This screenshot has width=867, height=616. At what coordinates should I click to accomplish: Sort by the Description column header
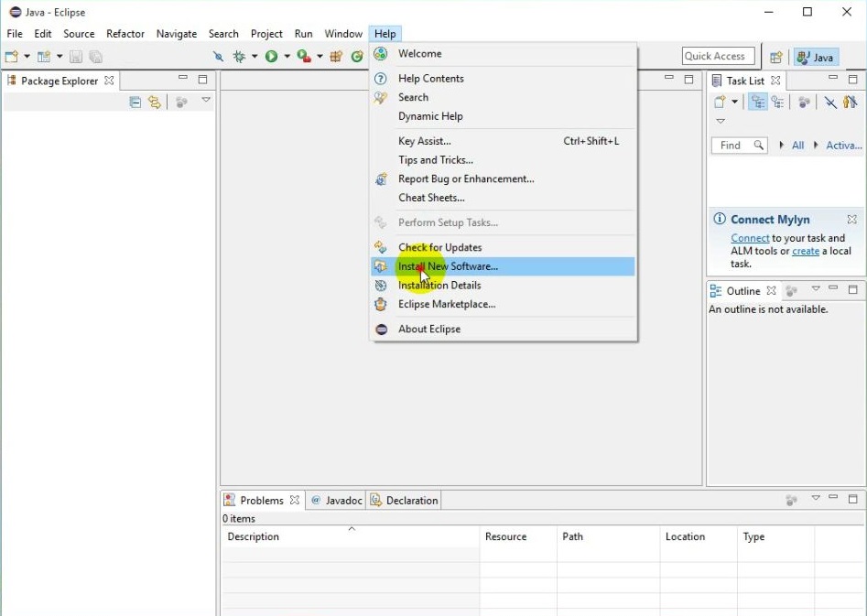pos(351,536)
